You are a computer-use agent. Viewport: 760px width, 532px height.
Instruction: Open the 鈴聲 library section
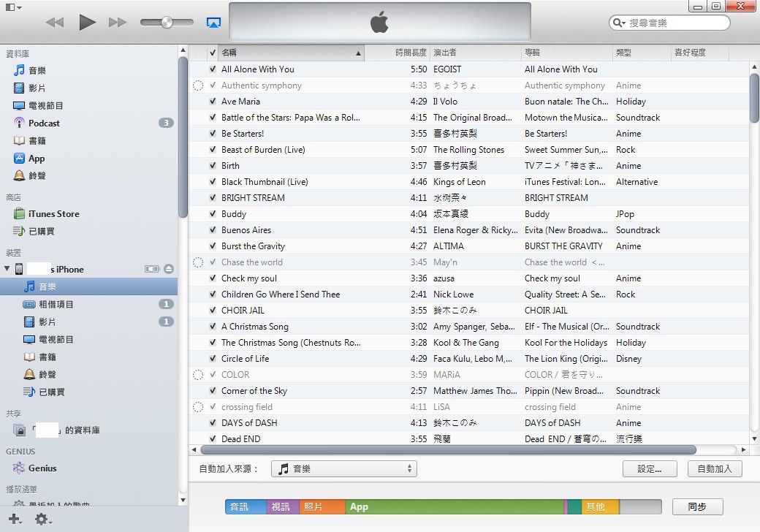coord(30,176)
